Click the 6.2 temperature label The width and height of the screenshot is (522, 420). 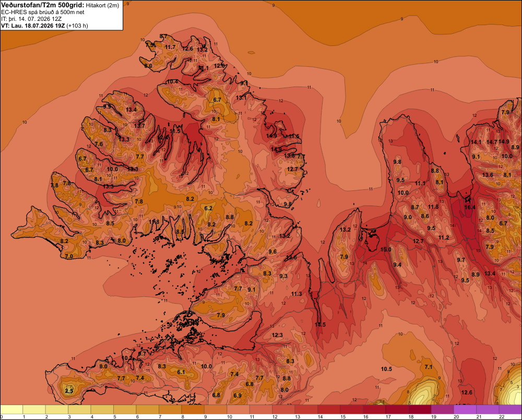pos(208,208)
